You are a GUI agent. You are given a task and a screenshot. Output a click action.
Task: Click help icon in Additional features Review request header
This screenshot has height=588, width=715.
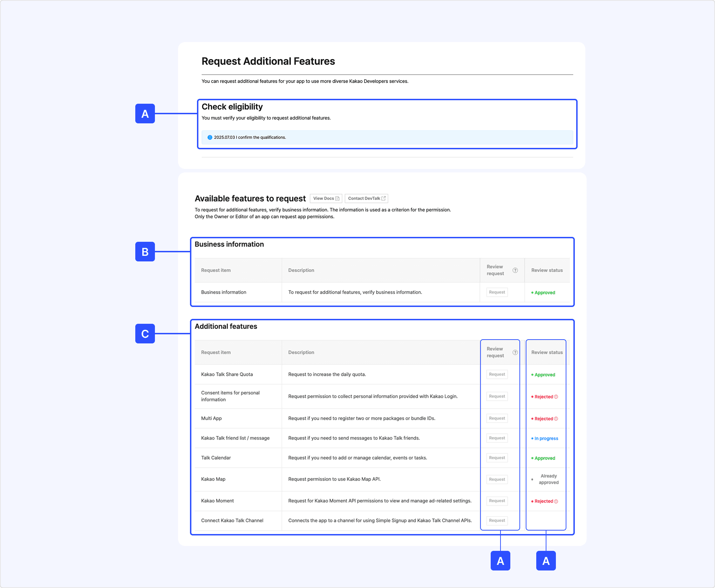515,352
